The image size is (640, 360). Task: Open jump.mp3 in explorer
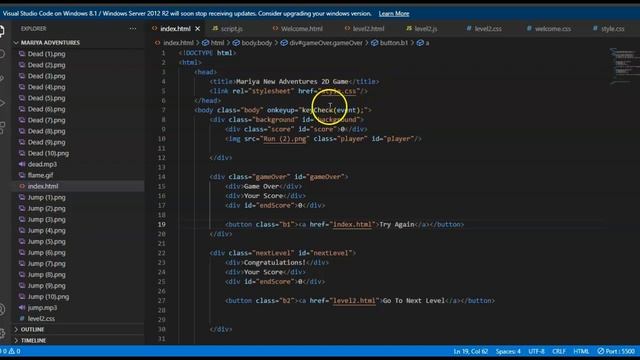click(42, 308)
